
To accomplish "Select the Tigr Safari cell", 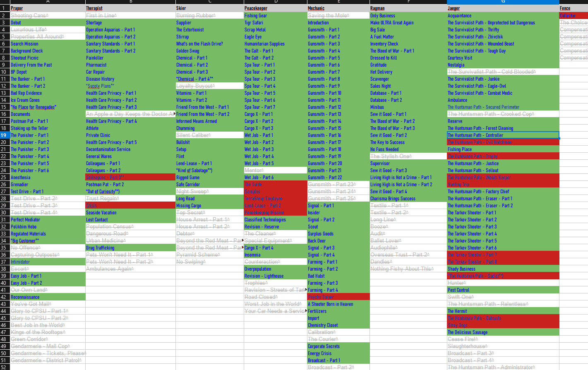I will 275,23.
